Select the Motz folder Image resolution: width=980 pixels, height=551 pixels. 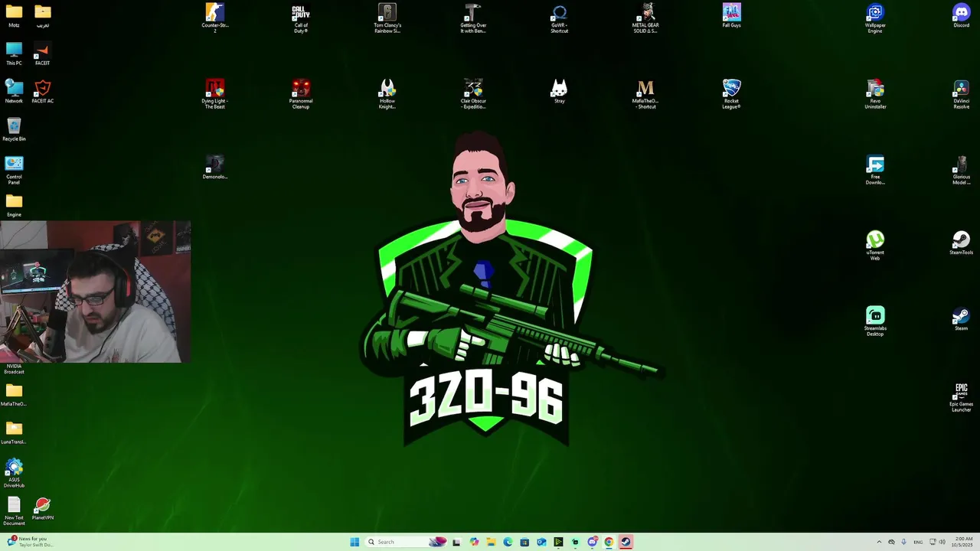(14, 15)
